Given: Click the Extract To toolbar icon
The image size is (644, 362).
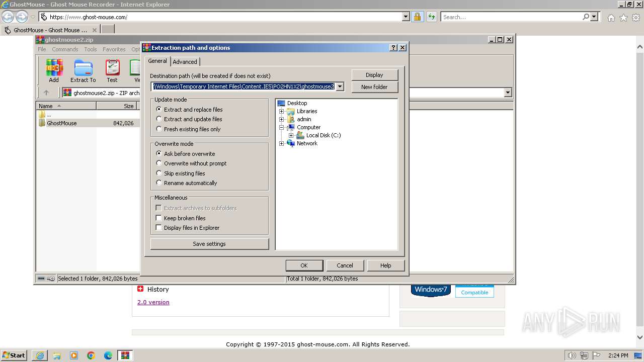Looking at the screenshot, I should (x=83, y=71).
